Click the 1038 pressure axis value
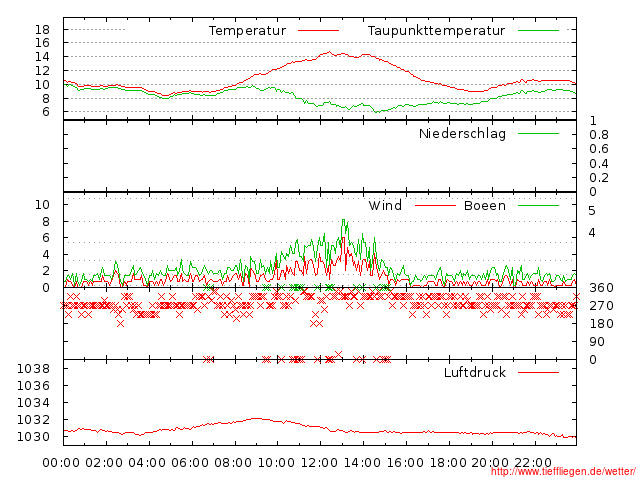Image resolution: width=640 pixels, height=480 pixels. (x=33, y=369)
